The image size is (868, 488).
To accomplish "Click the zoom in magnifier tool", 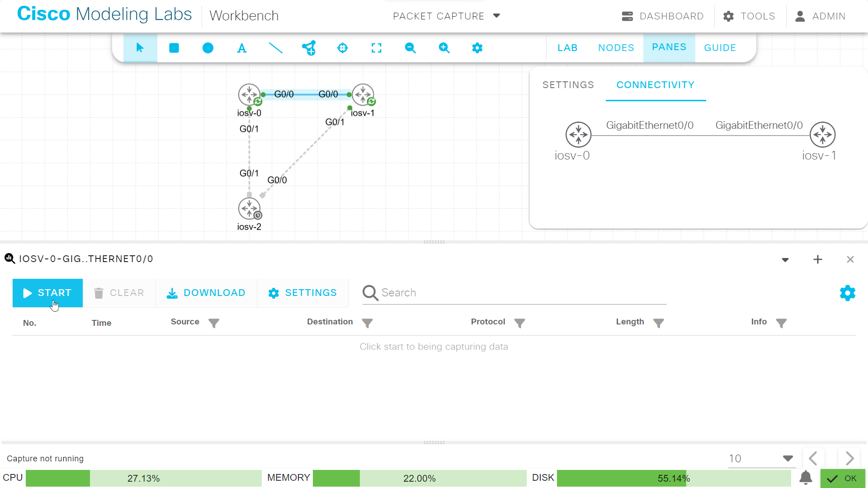I will click(x=444, y=48).
